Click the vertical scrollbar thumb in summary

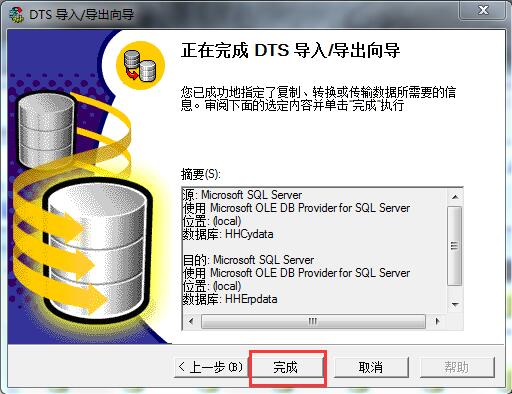point(455,246)
